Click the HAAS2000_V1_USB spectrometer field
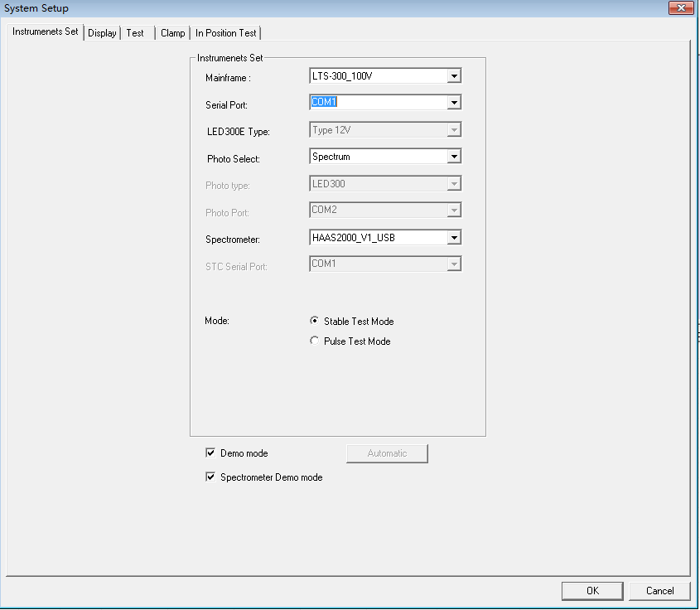Screen dimensions: 700x610 (x=377, y=238)
